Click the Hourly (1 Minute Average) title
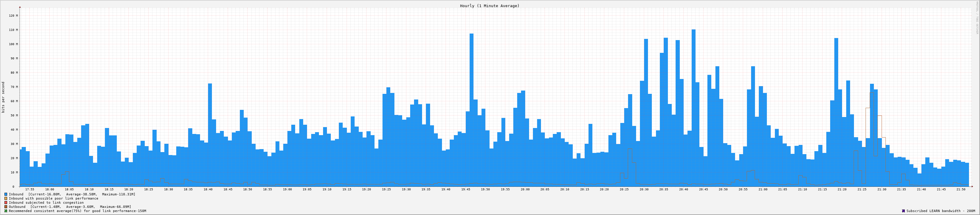The image size is (980, 215). [x=489, y=6]
